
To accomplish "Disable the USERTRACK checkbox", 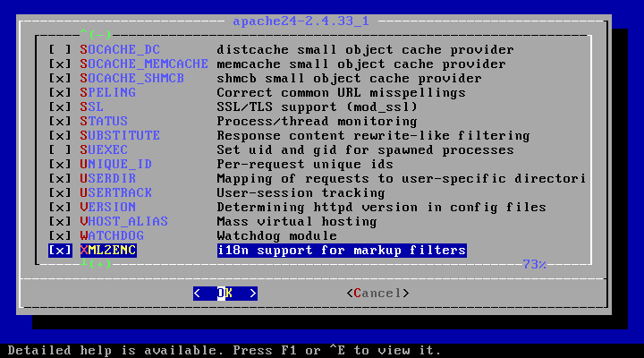I will 60,192.
